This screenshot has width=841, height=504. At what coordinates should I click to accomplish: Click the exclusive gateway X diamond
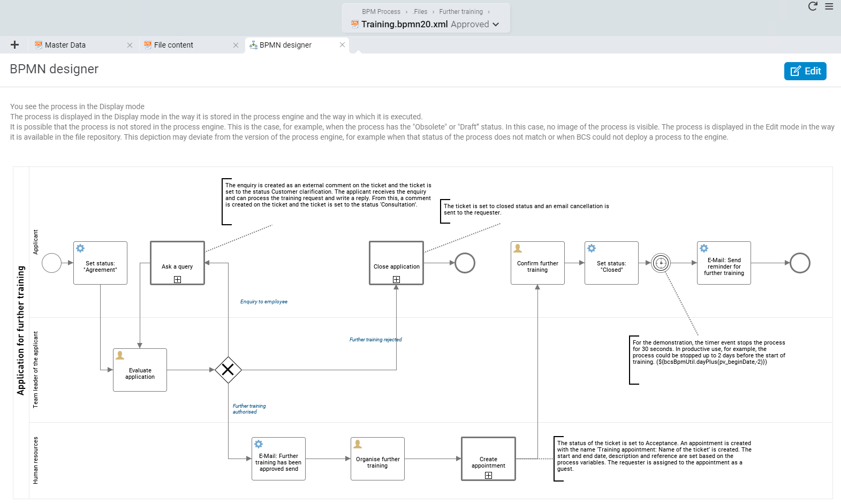click(228, 370)
